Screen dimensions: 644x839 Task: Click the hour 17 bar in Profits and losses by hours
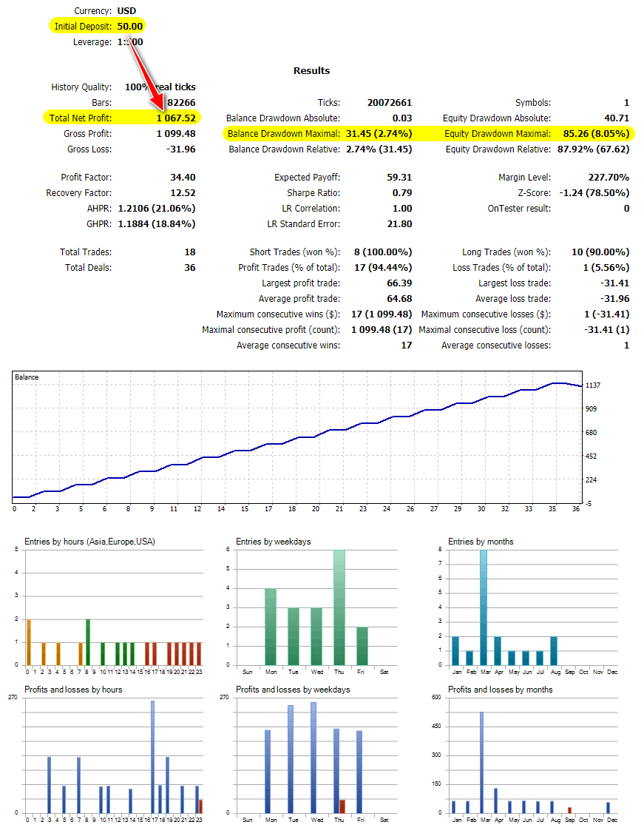click(152, 757)
